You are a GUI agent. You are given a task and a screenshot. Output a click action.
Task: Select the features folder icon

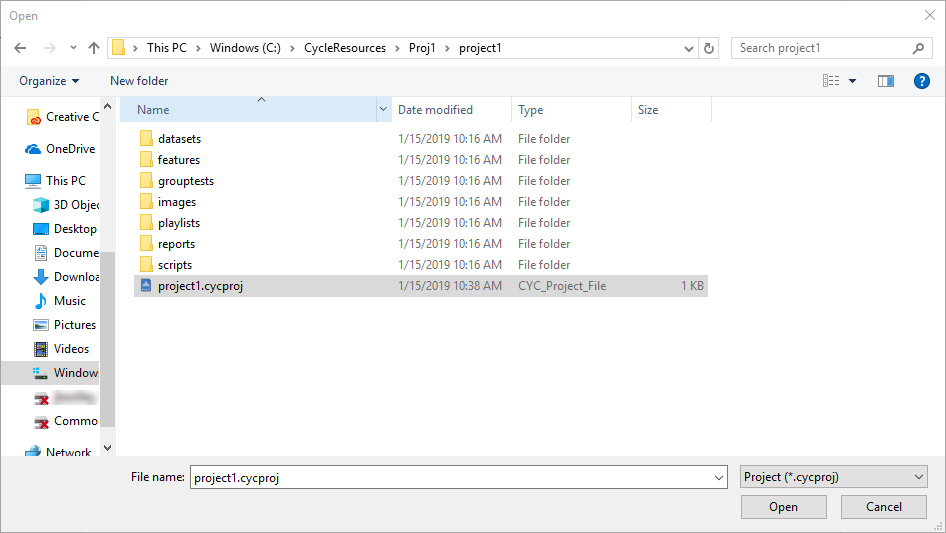coord(146,160)
